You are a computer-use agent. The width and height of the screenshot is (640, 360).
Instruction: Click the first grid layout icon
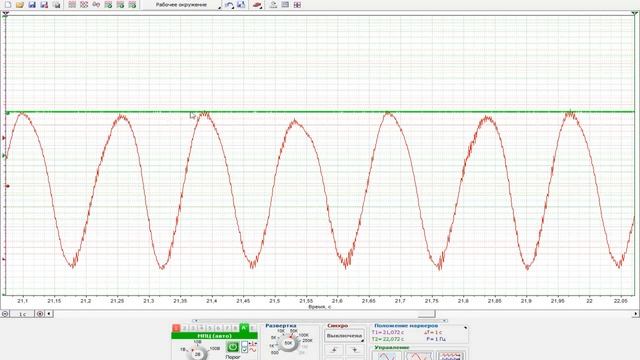click(72, 5)
